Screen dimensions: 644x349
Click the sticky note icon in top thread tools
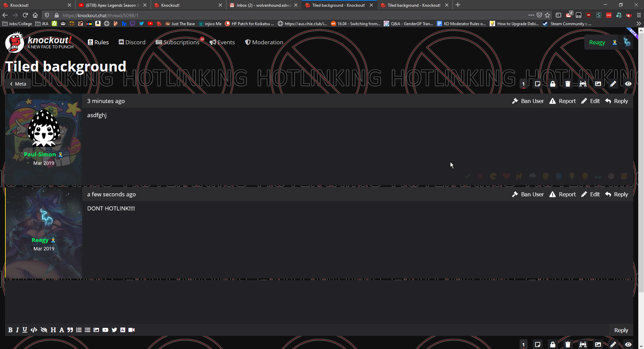pos(538,84)
